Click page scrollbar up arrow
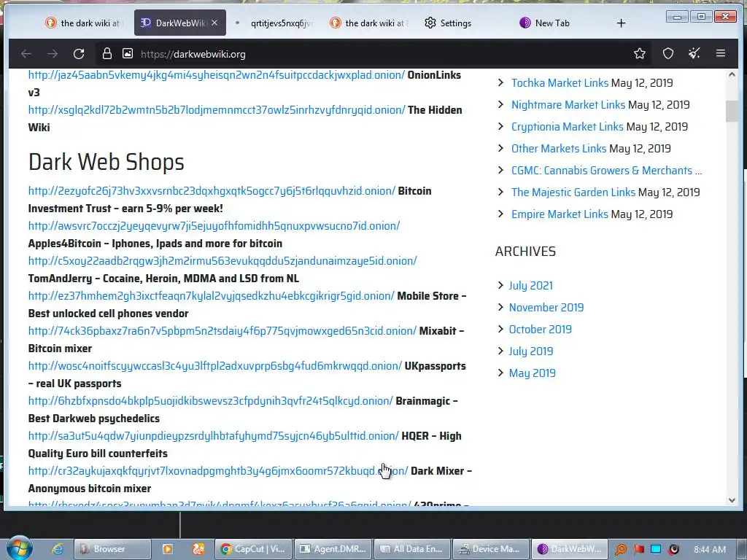The height and width of the screenshot is (560, 747). click(732, 75)
